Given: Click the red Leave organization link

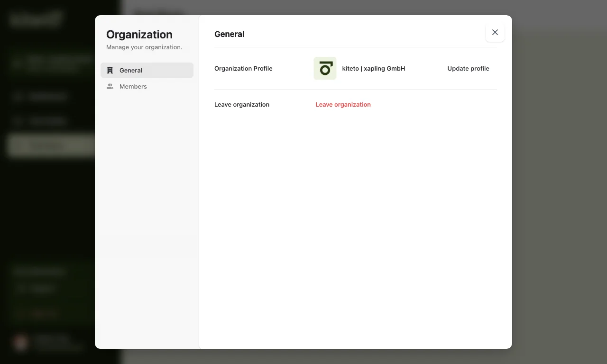Looking at the screenshot, I should 343,104.
